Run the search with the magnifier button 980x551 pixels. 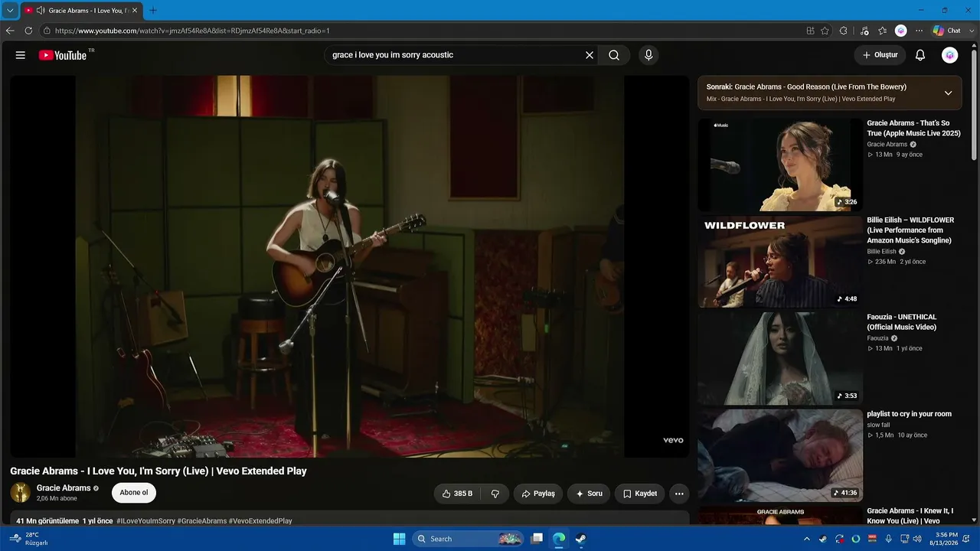[x=614, y=55]
